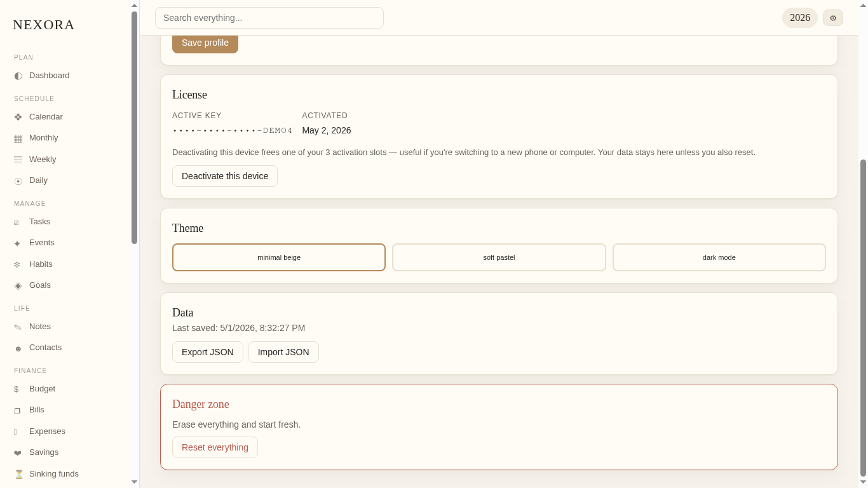
Task: Click the Save profile button
Action: coord(205,43)
